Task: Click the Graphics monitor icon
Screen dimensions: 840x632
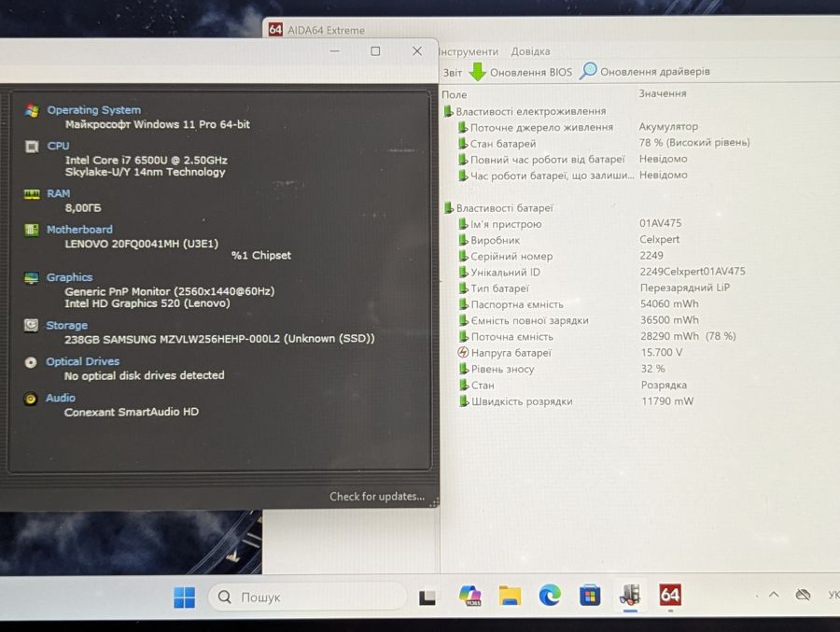Action: [31, 277]
